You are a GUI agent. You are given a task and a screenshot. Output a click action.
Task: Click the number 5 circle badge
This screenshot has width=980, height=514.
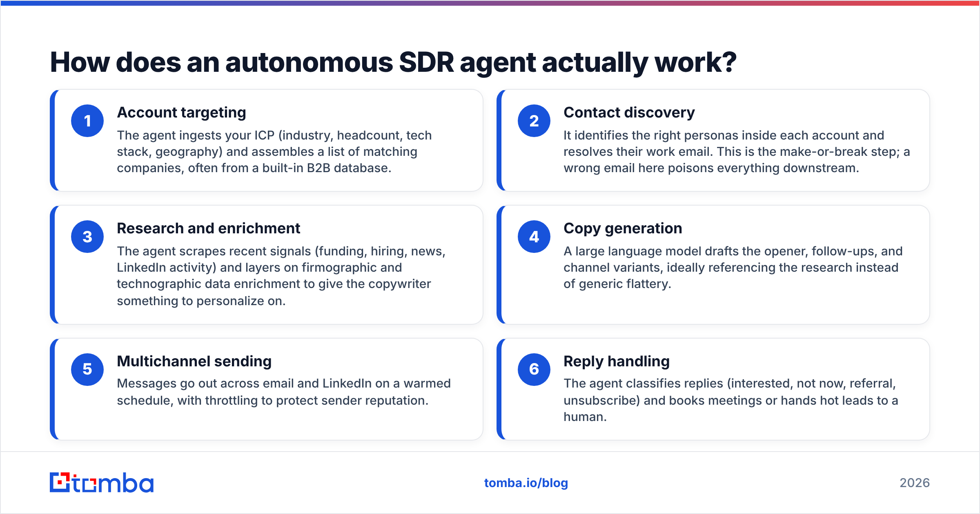87,370
